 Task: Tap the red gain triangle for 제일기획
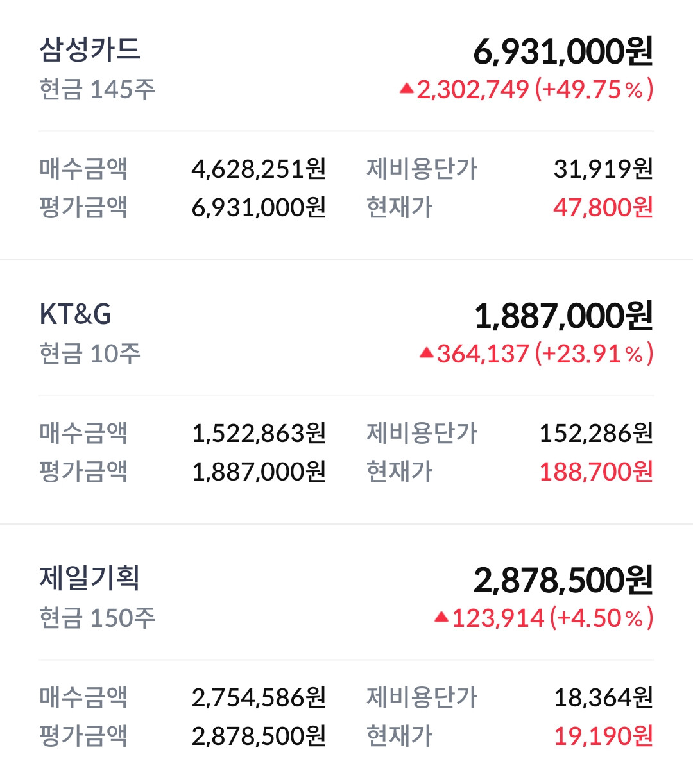(441, 617)
